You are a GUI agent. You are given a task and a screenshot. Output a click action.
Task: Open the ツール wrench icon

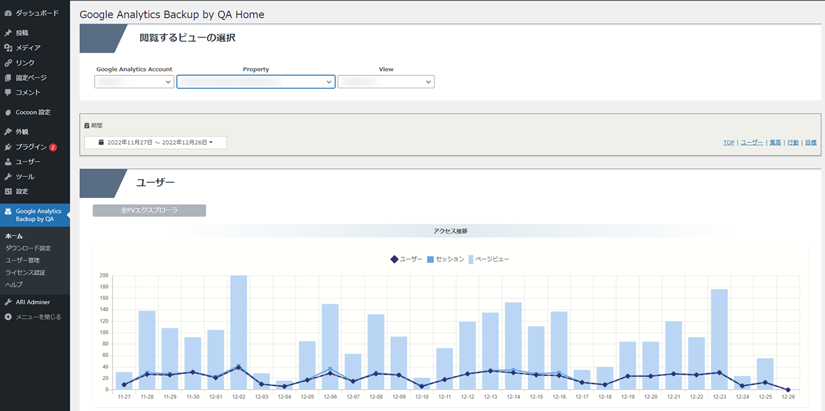[x=8, y=176]
